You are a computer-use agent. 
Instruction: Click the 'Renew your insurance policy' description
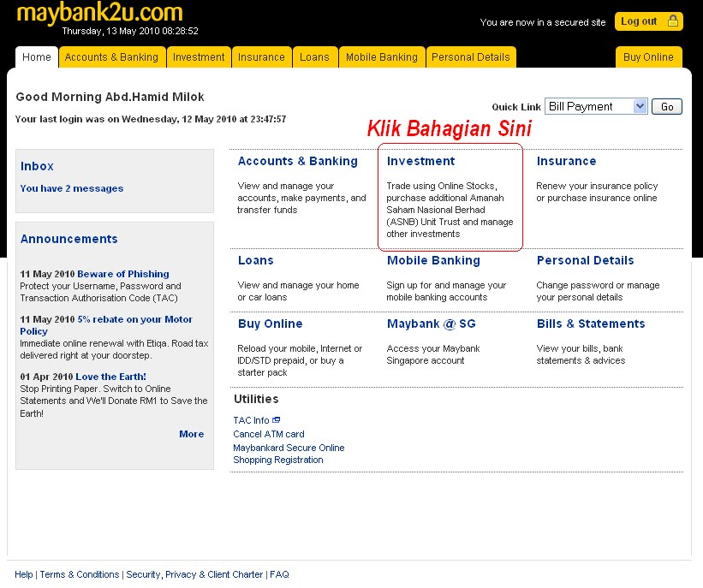(597, 192)
